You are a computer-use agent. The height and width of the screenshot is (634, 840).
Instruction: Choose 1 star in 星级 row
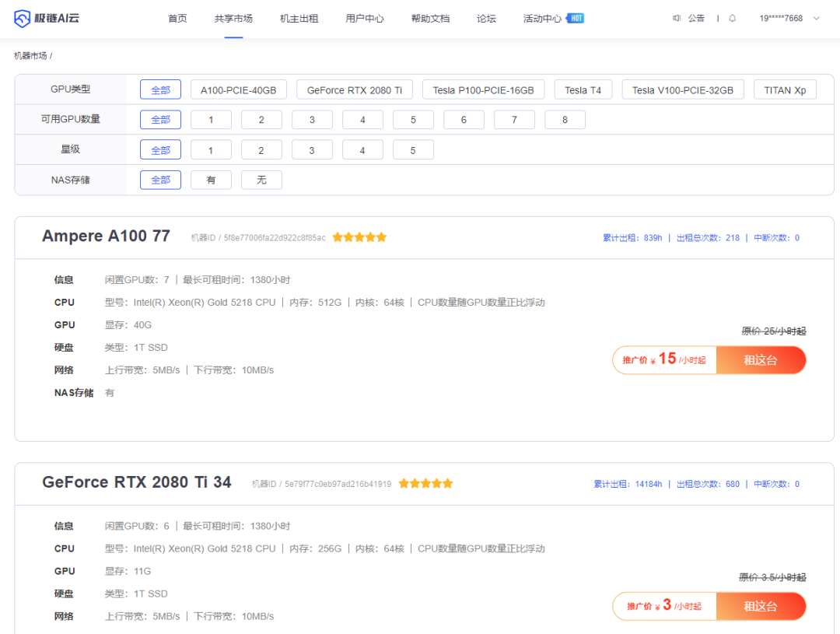pos(211,150)
